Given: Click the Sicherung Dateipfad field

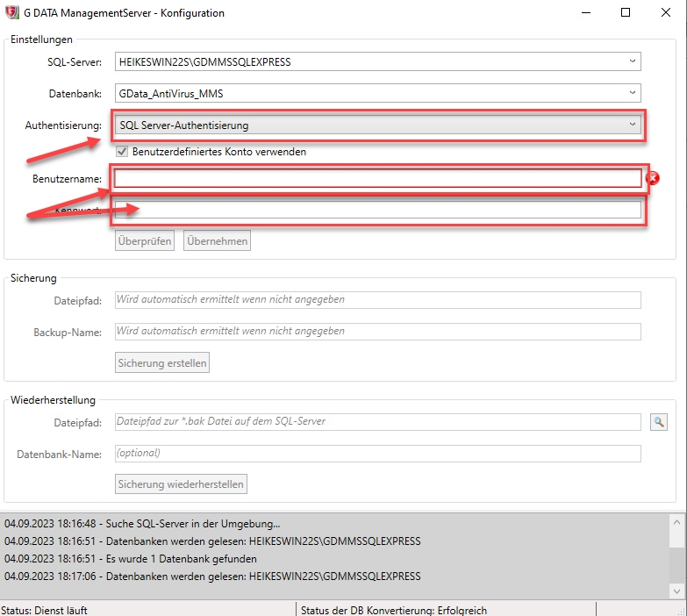Looking at the screenshot, I should [x=377, y=300].
